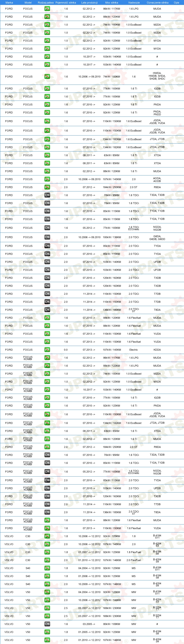Viewport: 184px width, 644px height.
Task: Click '136kW / 185KM' in Focus Kombi row
Action: coord(112,512)
